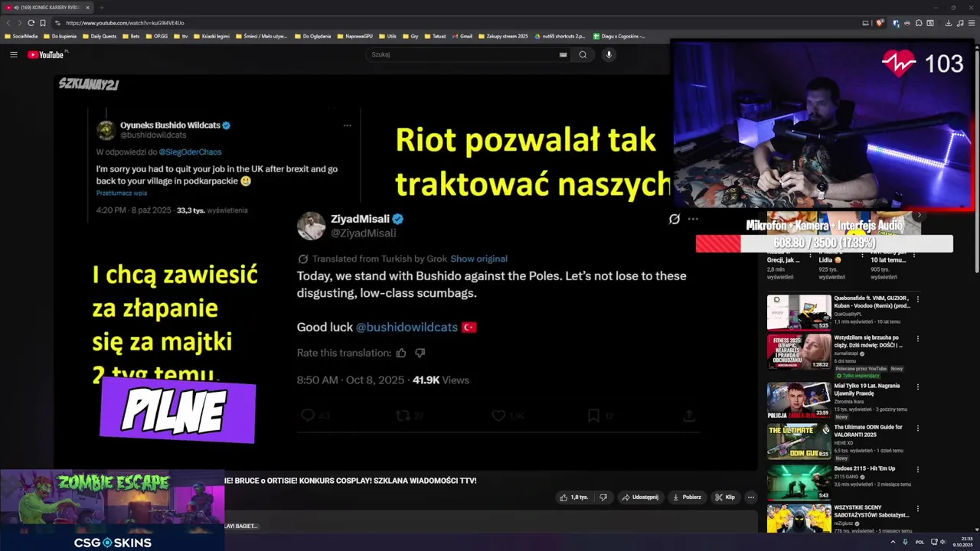Open Quebonafide Voodoo Remix thumbnail
This screenshot has height=551, width=980.
point(799,312)
